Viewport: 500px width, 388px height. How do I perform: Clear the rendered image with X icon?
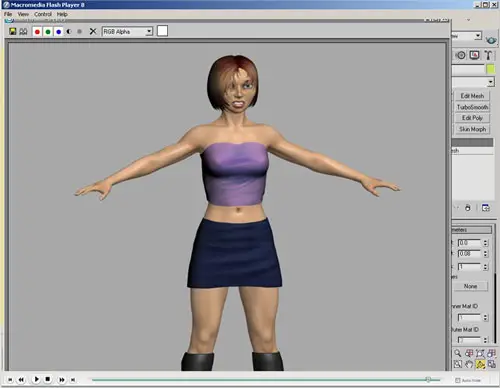point(93,31)
